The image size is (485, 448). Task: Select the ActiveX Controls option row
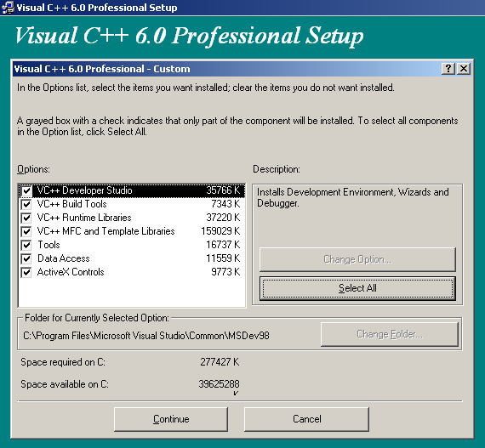tap(132, 272)
